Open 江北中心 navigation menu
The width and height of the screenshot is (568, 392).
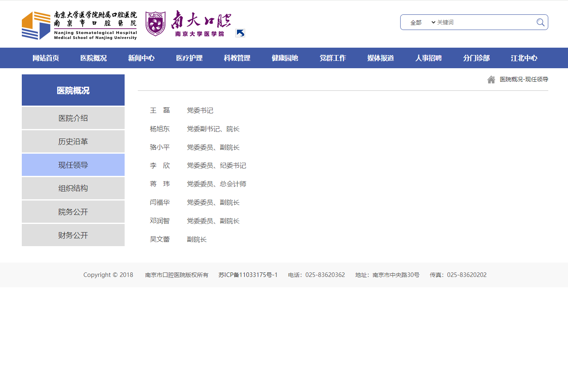click(524, 58)
